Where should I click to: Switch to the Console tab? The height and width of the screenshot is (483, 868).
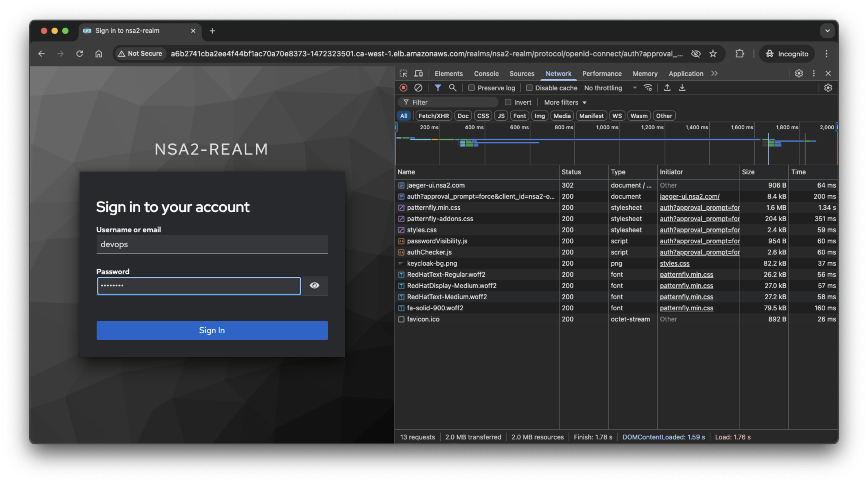coord(486,74)
